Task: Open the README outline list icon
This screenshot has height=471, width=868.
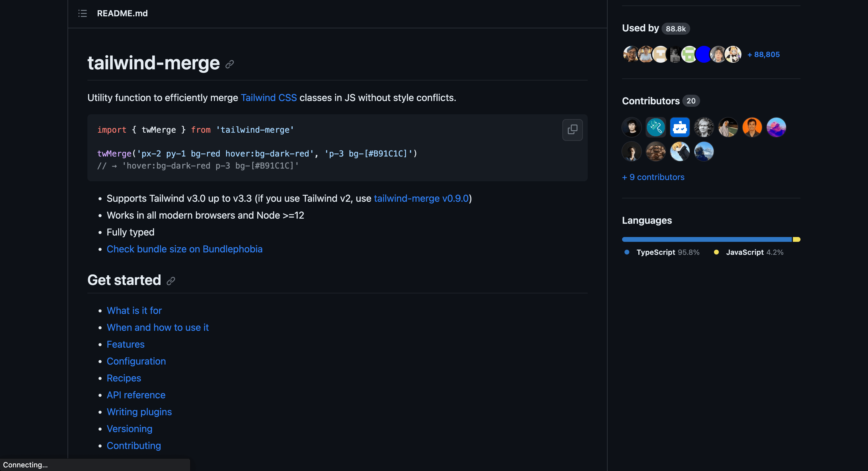Action: point(83,14)
